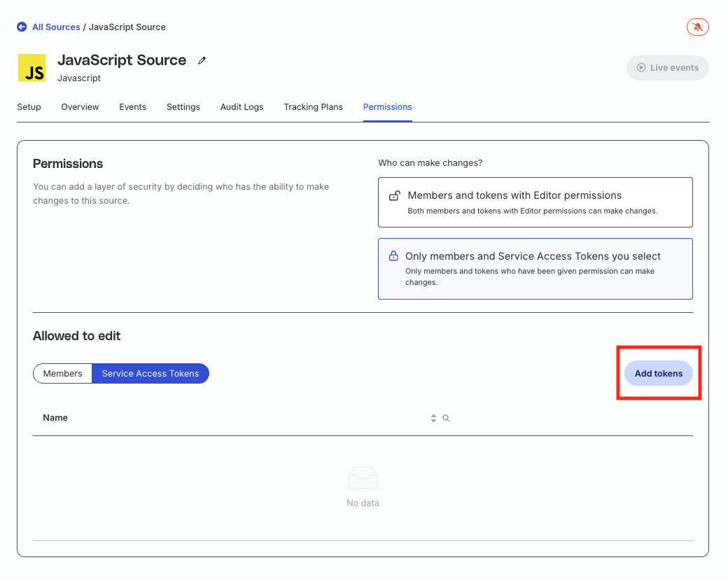
Task: Select Only members and Service Access Tokens option
Action: click(x=535, y=269)
